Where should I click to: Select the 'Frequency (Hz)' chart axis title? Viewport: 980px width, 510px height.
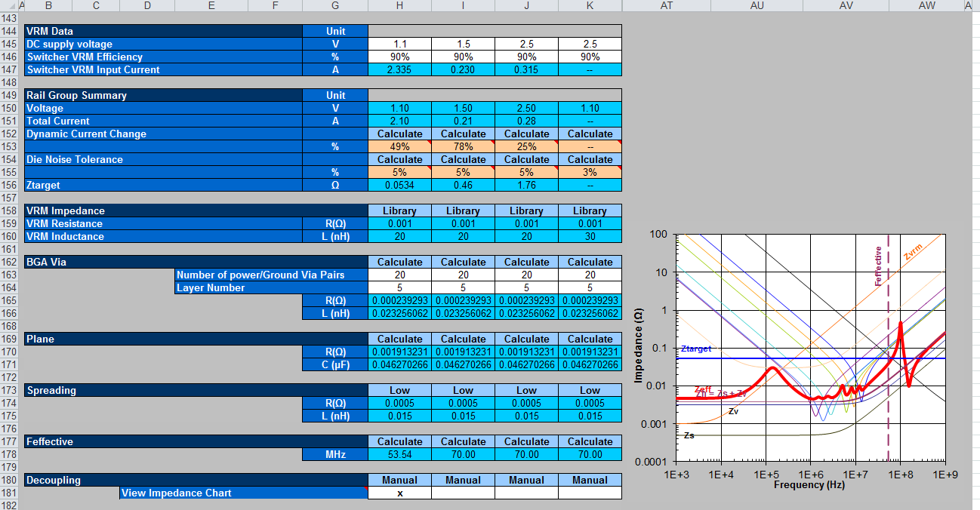coord(809,485)
